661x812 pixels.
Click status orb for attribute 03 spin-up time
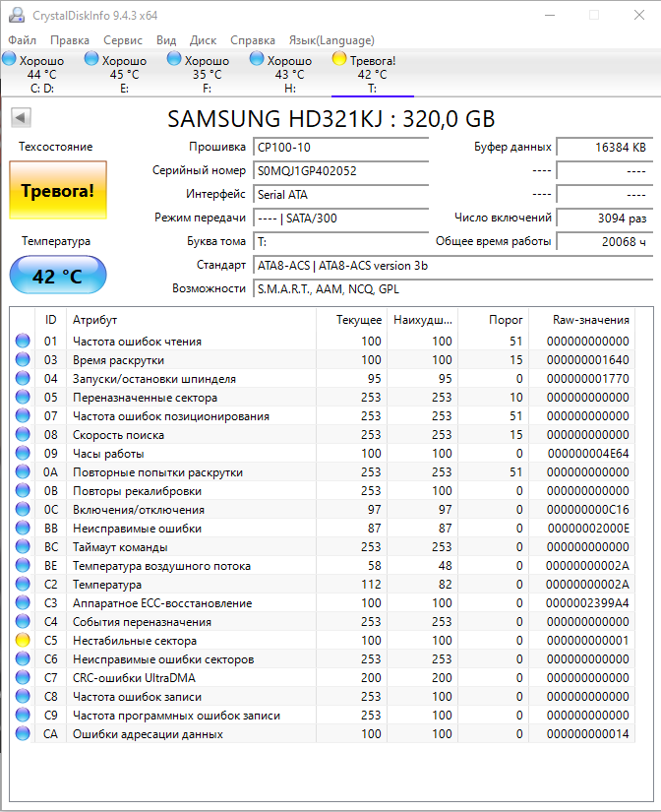coord(23,359)
